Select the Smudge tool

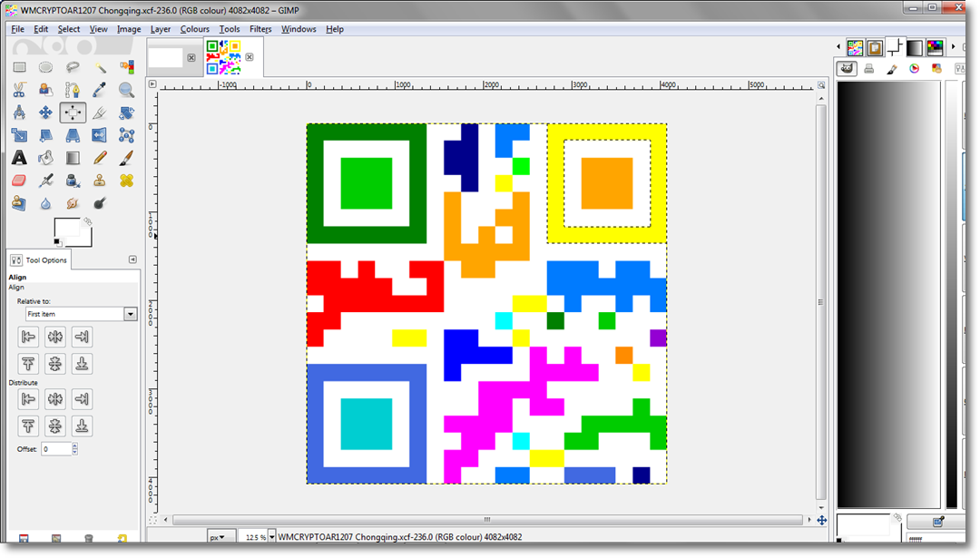coord(73,203)
